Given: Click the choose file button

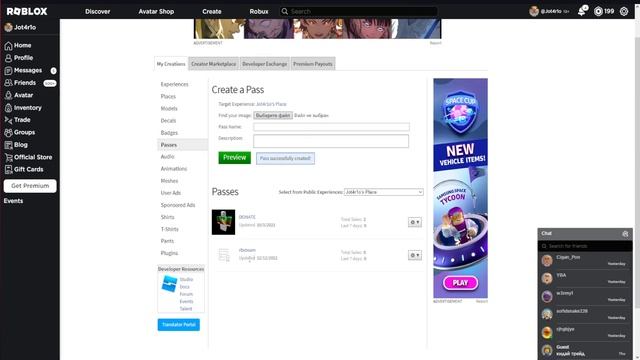Looking at the screenshot, I should point(273,116).
